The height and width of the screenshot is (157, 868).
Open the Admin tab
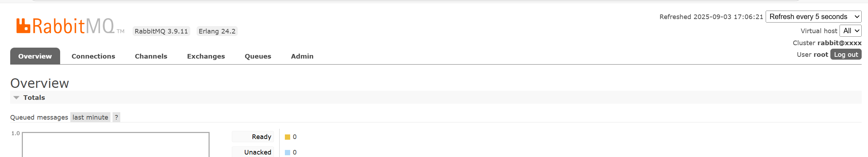pyautogui.click(x=302, y=56)
